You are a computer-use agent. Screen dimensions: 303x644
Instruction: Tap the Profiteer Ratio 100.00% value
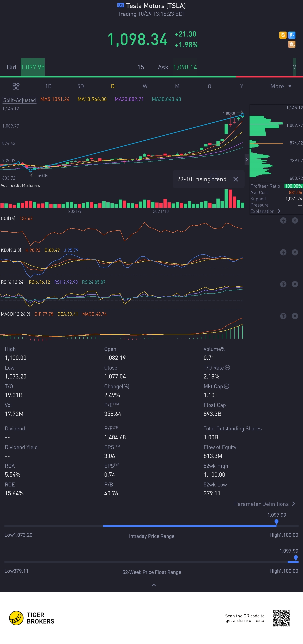(x=293, y=186)
